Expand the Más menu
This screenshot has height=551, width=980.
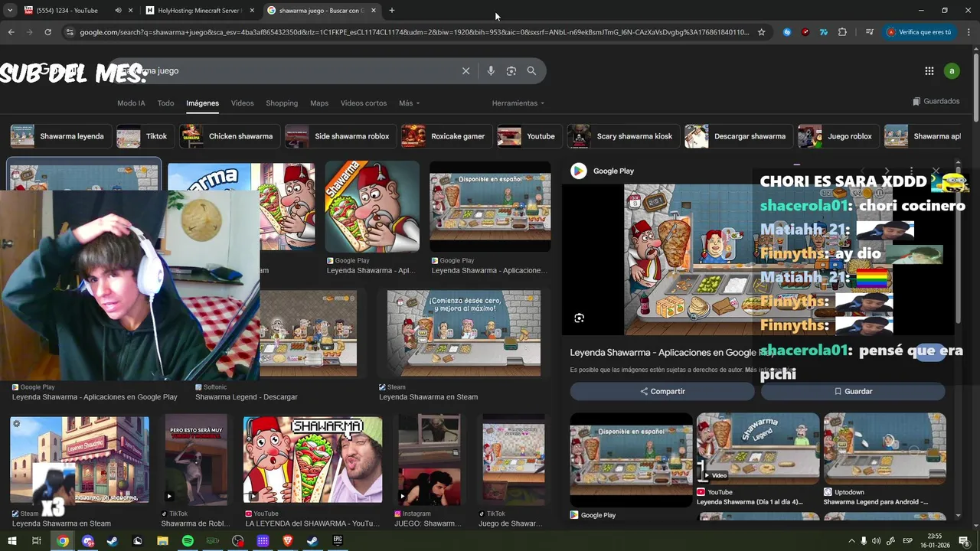coord(409,103)
